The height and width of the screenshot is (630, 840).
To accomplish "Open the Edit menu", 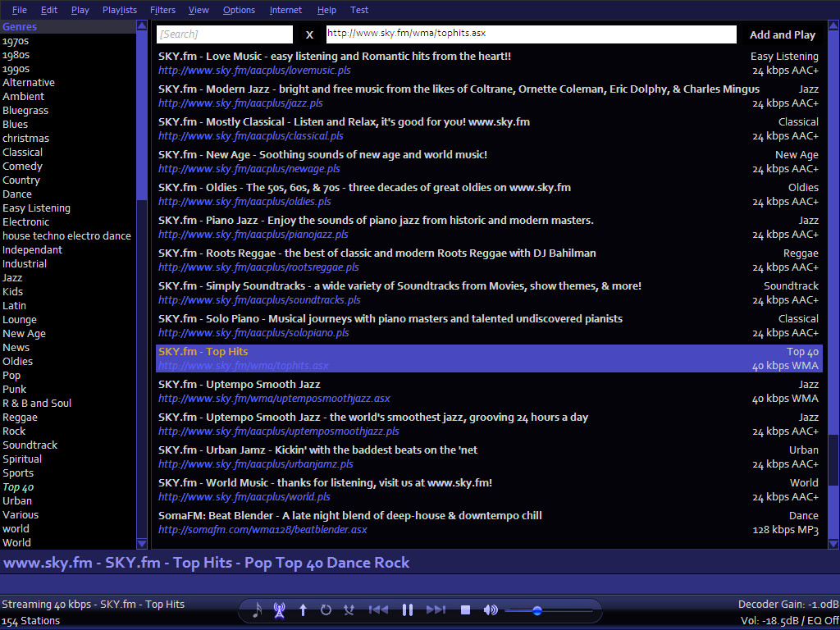I will [x=48, y=10].
